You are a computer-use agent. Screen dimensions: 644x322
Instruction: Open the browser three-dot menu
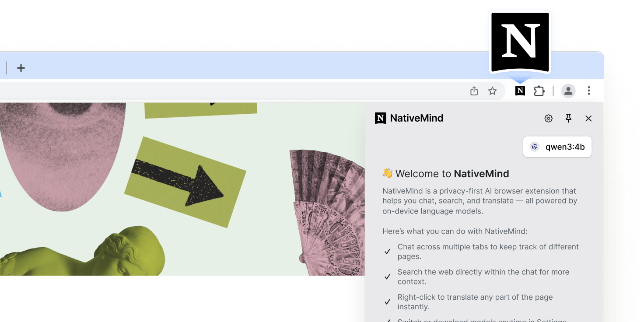point(589,91)
